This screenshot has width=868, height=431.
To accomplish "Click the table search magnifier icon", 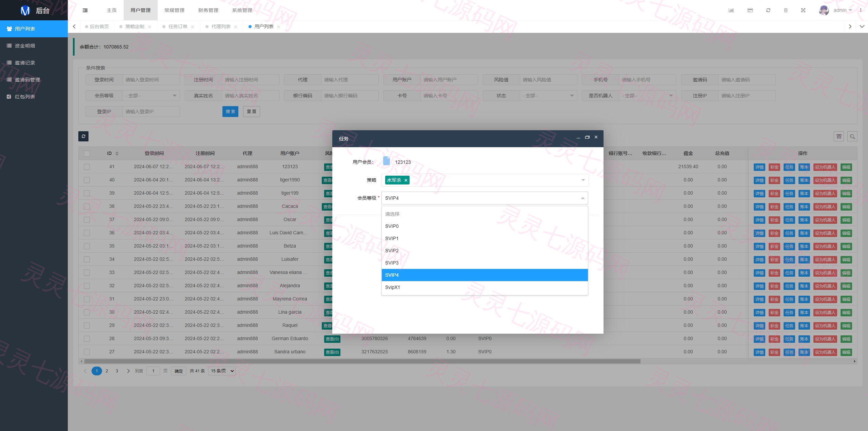I will click(x=852, y=136).
